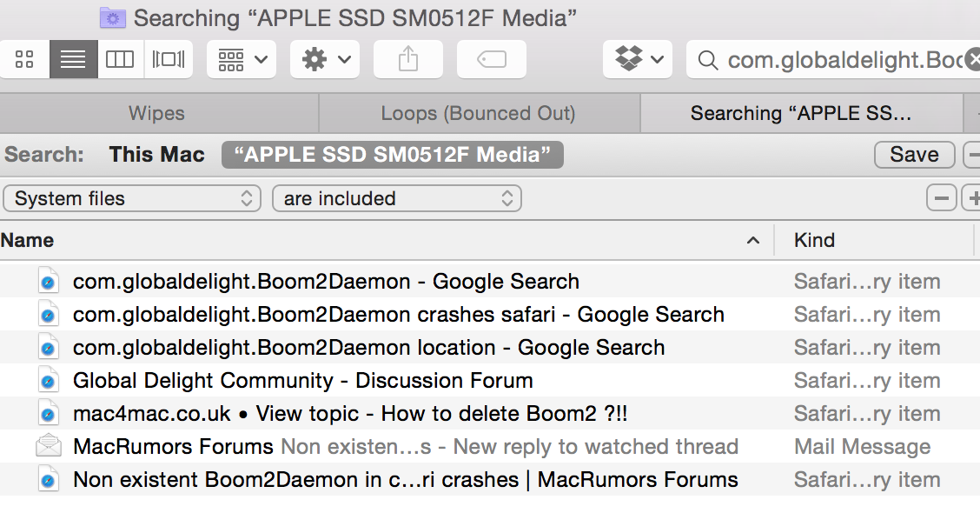Image resolution: width=980 pixels, height=513 pixels.
Task: Select "Non existent Boom2Daemon" MacRumors Forums item
Action: pos(490,480)
